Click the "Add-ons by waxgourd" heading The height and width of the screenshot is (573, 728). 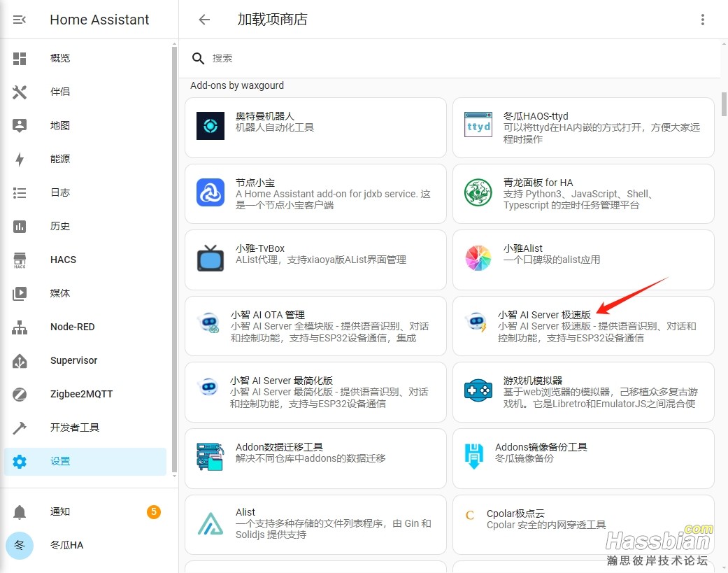coord(237,85)
